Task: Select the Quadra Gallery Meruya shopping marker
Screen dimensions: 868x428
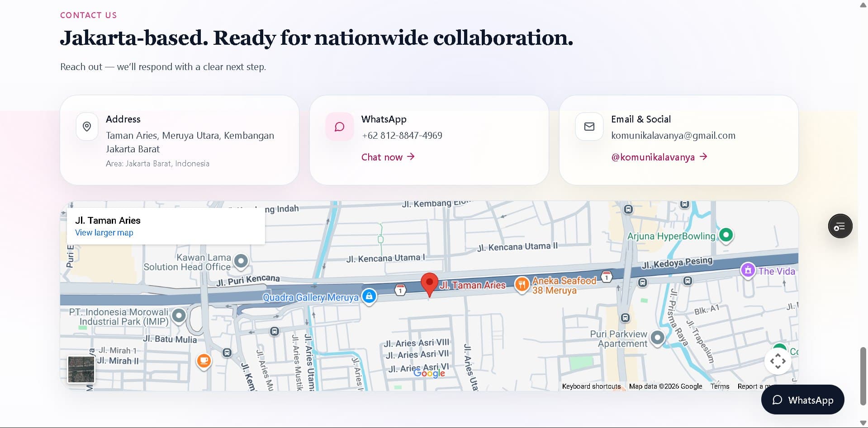Action: click(x=369, y=296)
